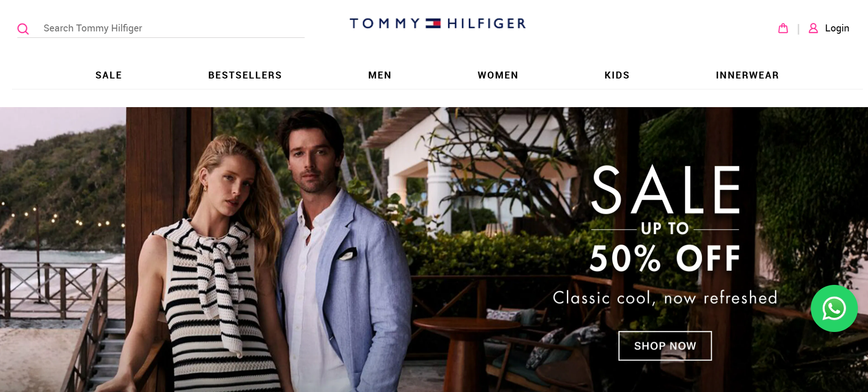
Task: Start a chat via the WhatsApp icon
Action: point(834,308)
